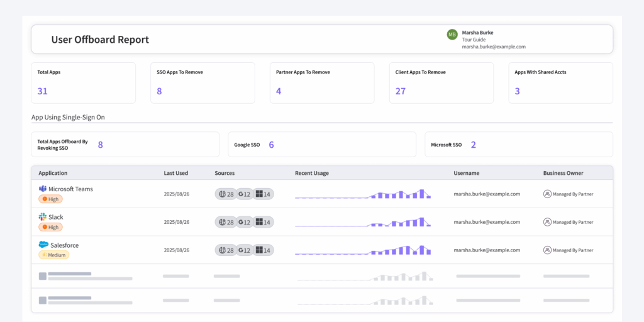Sort by the Business Owner column header
644x322 pixels.
tap(563, 173)
